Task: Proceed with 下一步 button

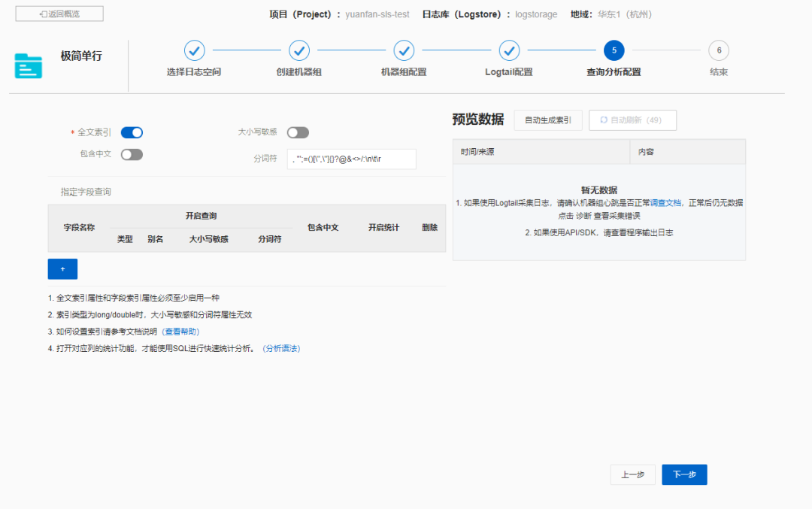Action: click(684, 474)
